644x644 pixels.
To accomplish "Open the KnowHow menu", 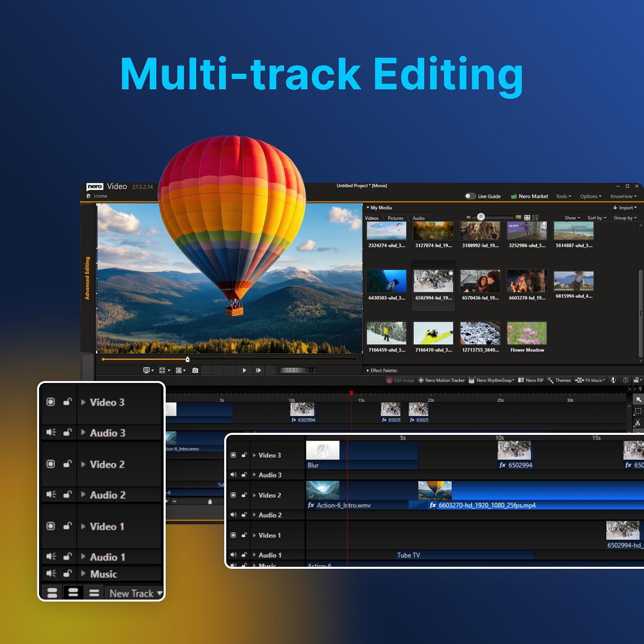I will pos(623,196).
